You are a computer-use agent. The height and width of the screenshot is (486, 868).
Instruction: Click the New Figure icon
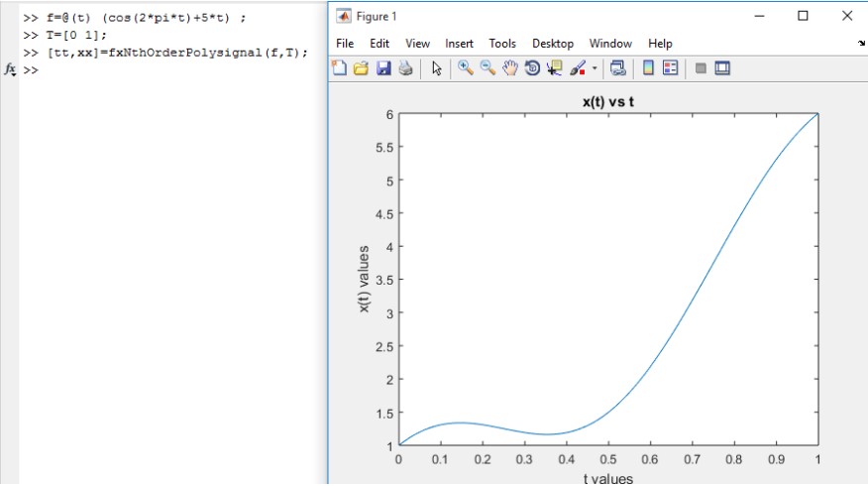pyautogui.click(x=340, y=68)
